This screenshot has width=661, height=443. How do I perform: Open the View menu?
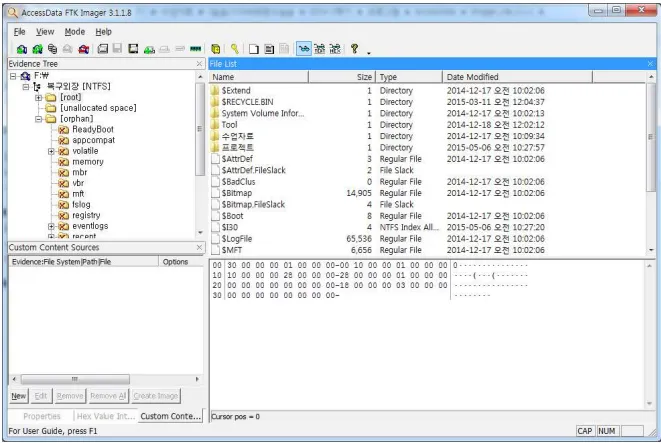(x=45, y=32)
